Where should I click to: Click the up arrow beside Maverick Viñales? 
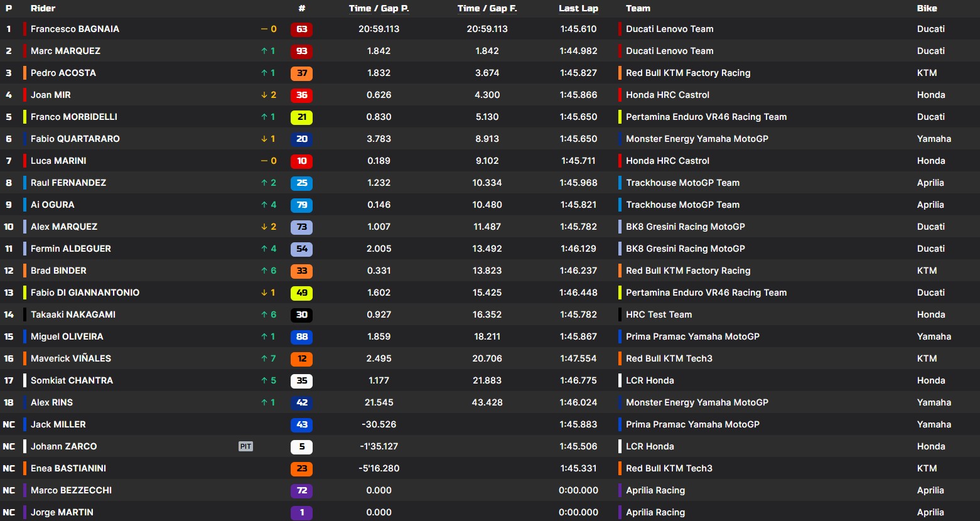pos(264,358)
